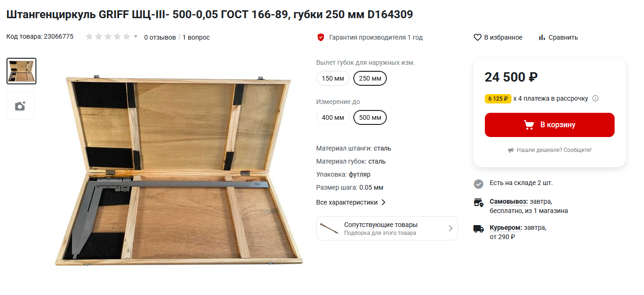The height and width of the screenshot is (295, 644).
Task: Click the add photo camera icon
Action: point(21,106)
